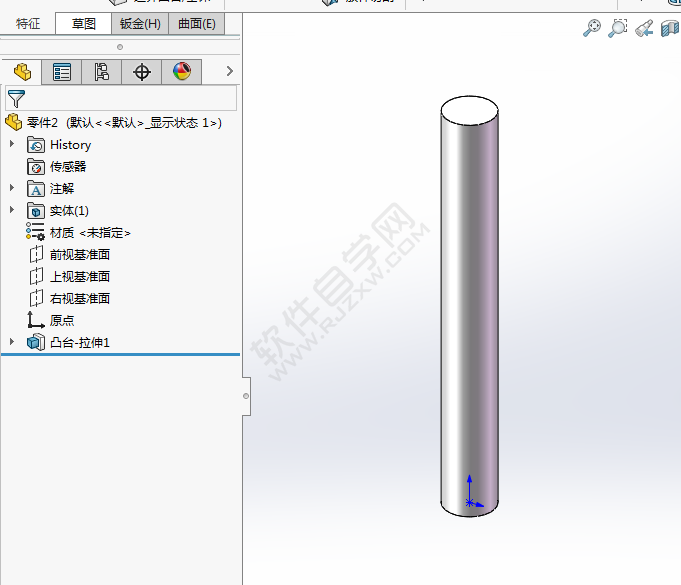Switch to the 曲面(E) surfaces tab
Viewport: 681px width, 585px height.
(197, 23)
